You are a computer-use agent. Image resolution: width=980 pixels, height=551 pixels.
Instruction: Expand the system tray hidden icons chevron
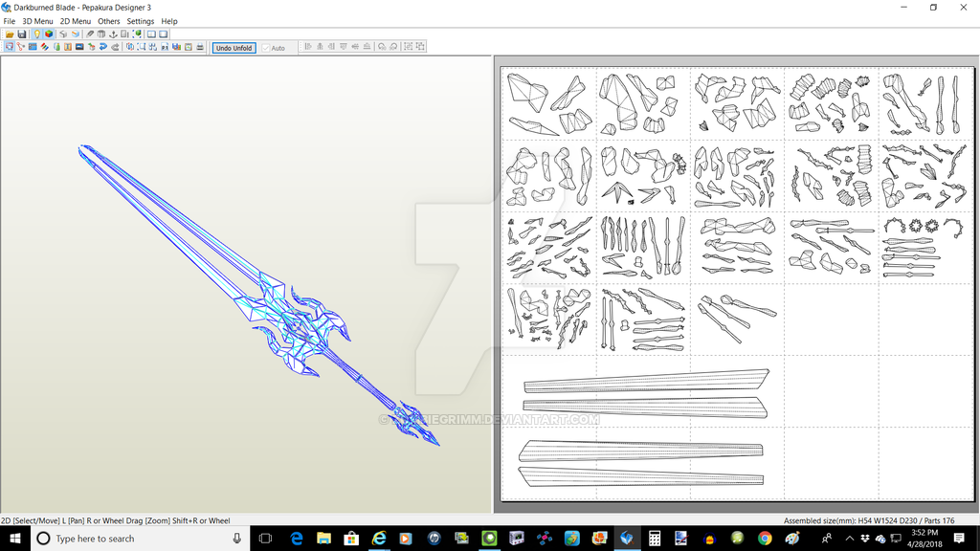(850, 538)
